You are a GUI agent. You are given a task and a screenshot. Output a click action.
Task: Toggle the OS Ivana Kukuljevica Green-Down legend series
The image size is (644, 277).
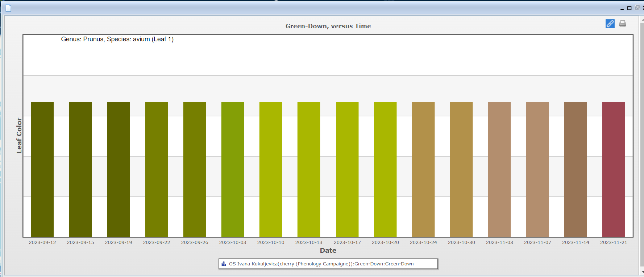coord(321,264)
